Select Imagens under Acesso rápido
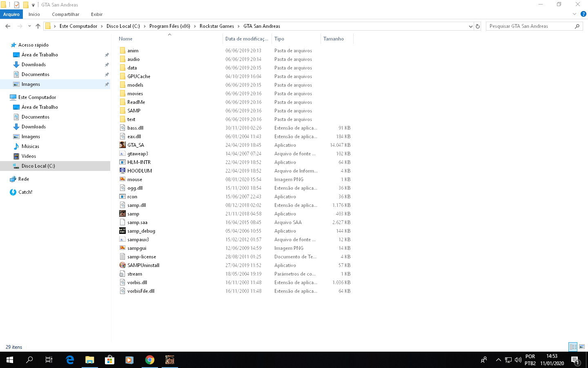 [31, 84]
